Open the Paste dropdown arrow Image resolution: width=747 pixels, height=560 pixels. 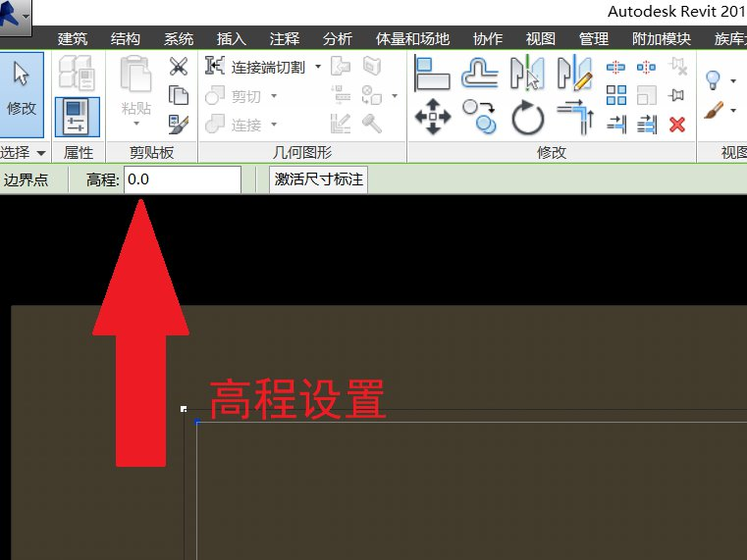click(x=136, y=124)
